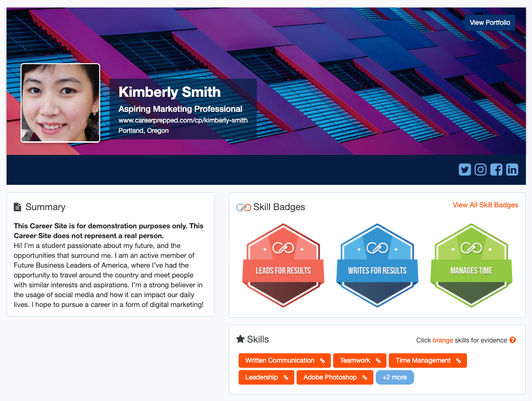Open the View All Skill Badges link
The height and width of the screenshot is (401, 532).
(485, 205)
